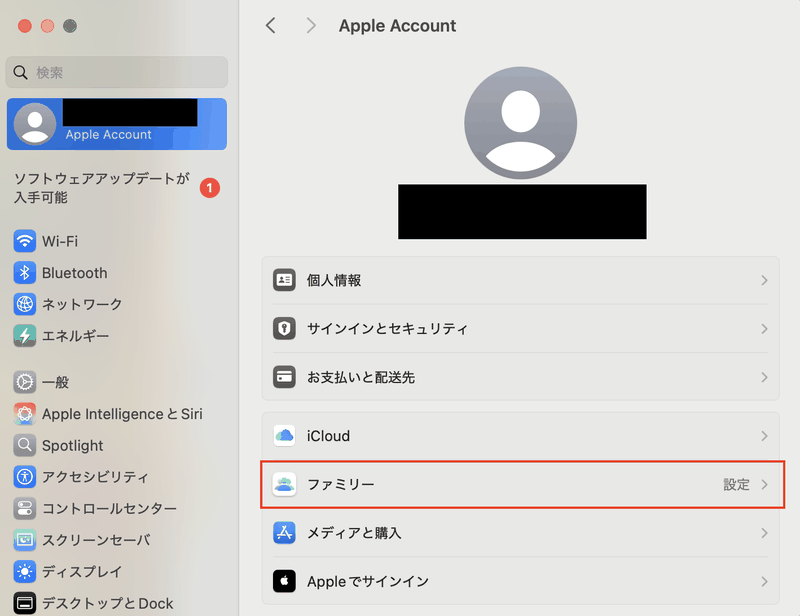800x616 pixels.
Task: Open Wi-Fi settings icon in sidebar
Action: (24, 241)
